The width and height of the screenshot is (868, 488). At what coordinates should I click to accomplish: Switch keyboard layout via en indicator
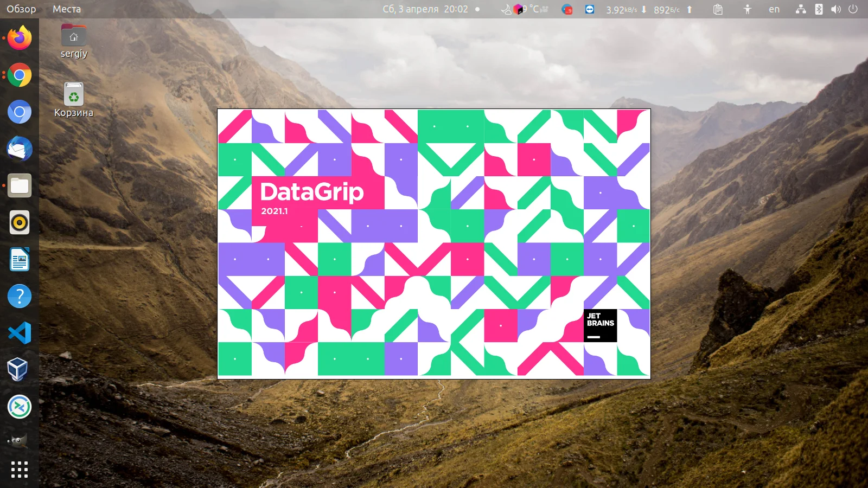774,9
